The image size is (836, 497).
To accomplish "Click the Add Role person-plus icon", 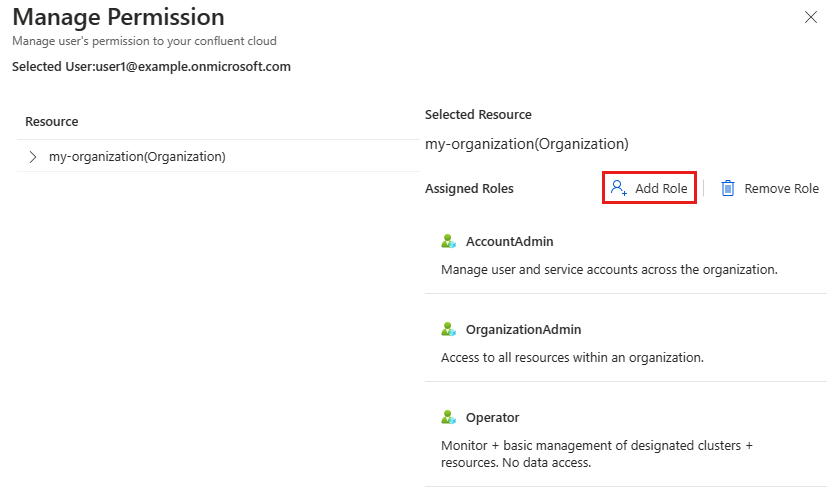I will (x=619, y=188).
